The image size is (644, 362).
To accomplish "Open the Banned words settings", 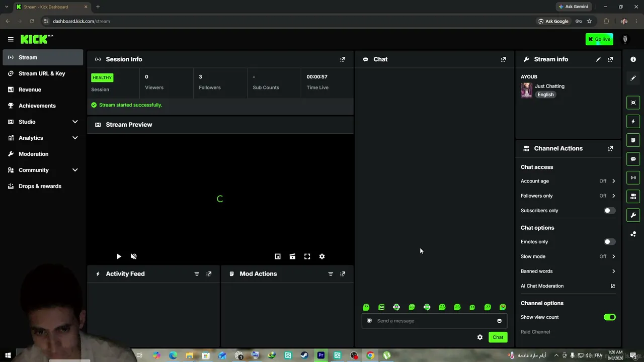I will [x=568, y=271].
